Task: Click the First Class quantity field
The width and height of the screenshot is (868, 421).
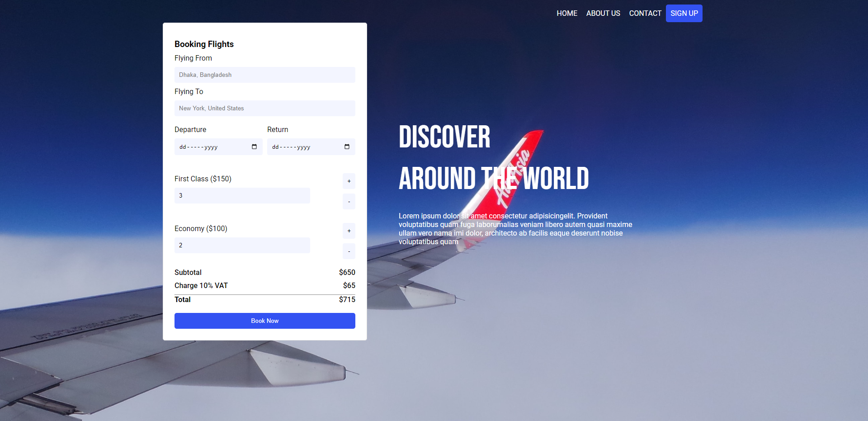Action: click(242, 195)
